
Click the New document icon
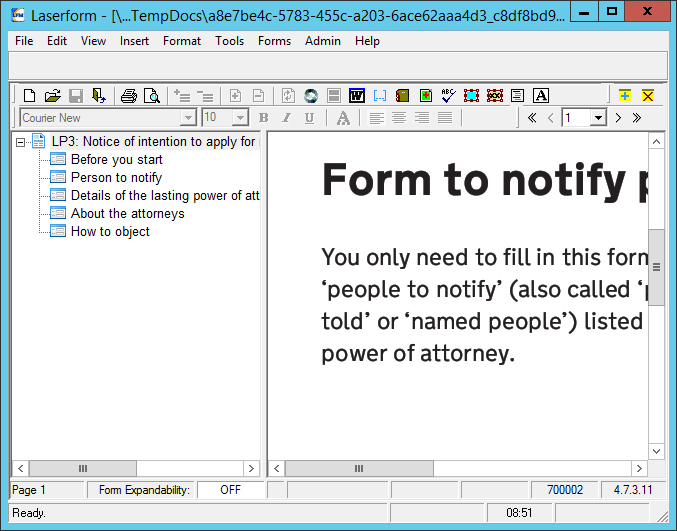[30, 96]
